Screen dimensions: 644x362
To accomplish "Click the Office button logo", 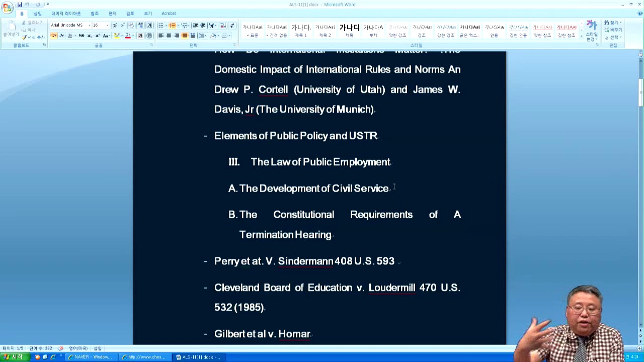I will [7, 7].
